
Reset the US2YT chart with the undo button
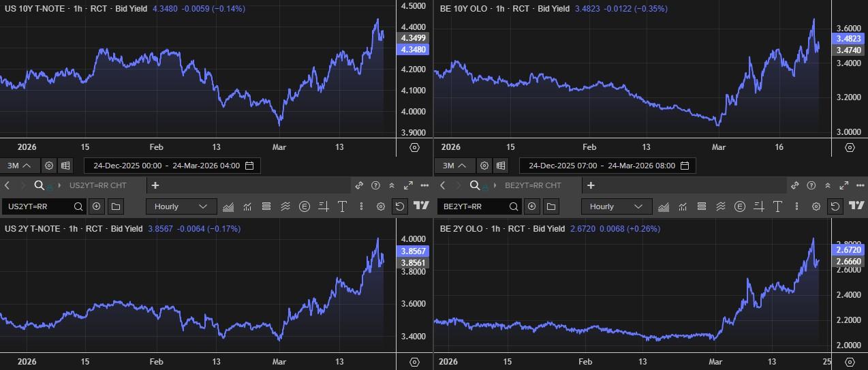[400, 206]
